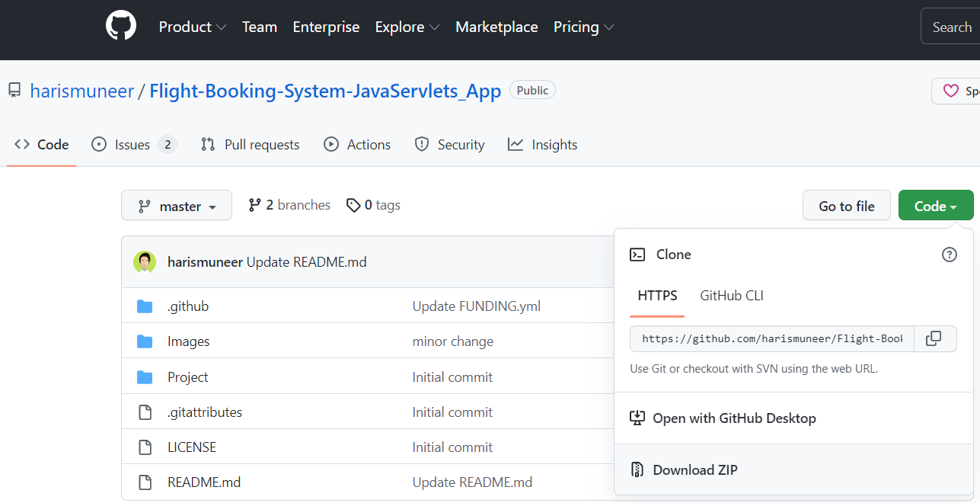
Task: Click the Public visibility badge
Action: (x=533, y=90)
